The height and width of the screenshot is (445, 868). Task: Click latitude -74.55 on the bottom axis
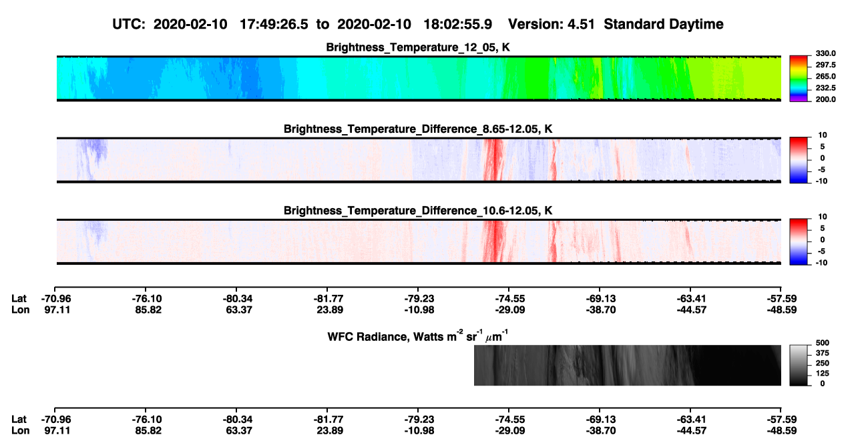510,419
